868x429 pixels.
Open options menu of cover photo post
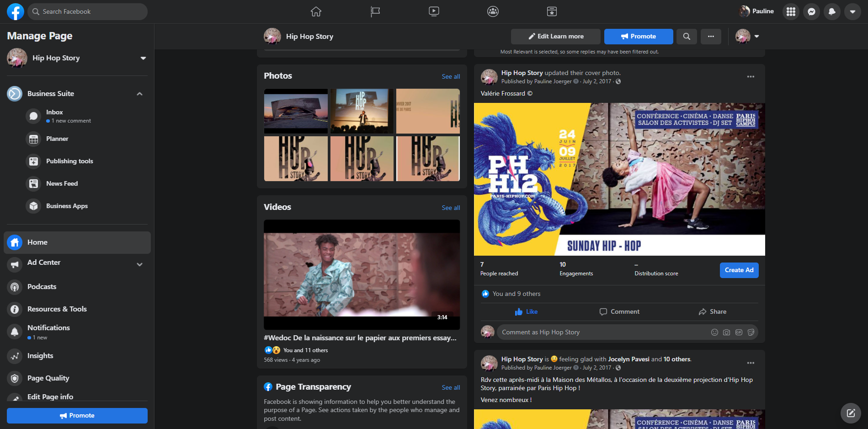pos(751,77)
